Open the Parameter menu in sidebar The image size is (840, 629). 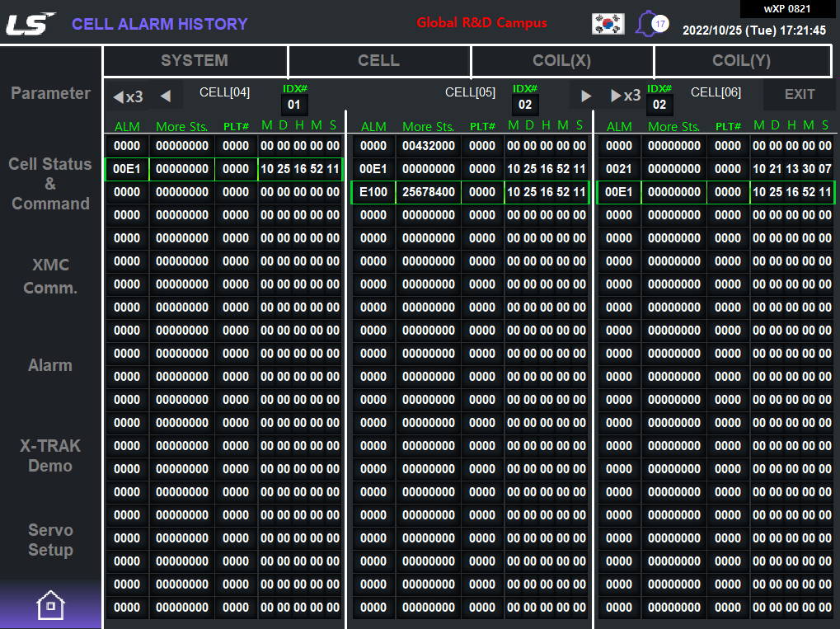[50, 93]
